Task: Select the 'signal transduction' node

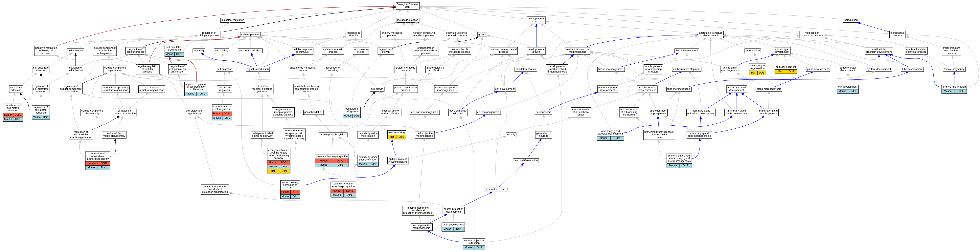Action: 258,69
